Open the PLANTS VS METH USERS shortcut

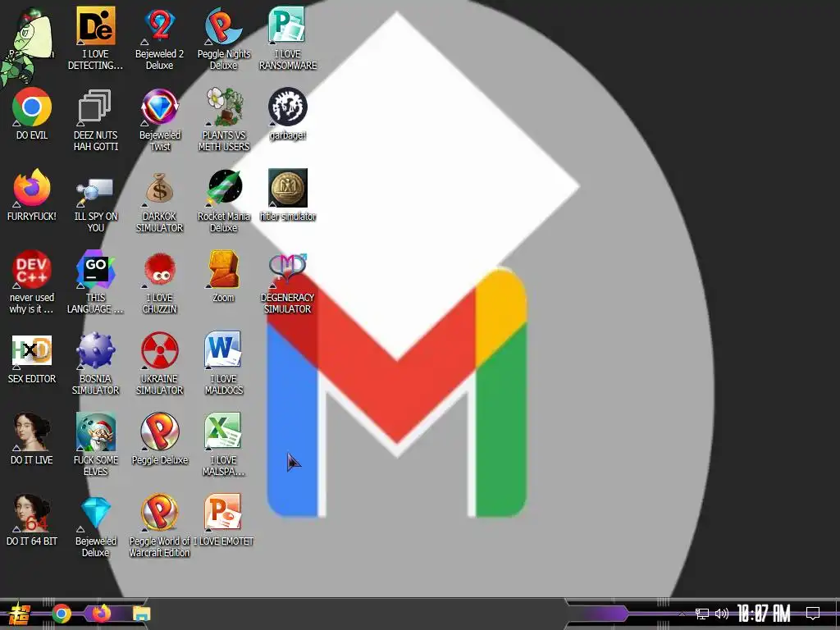click(223, 107)
